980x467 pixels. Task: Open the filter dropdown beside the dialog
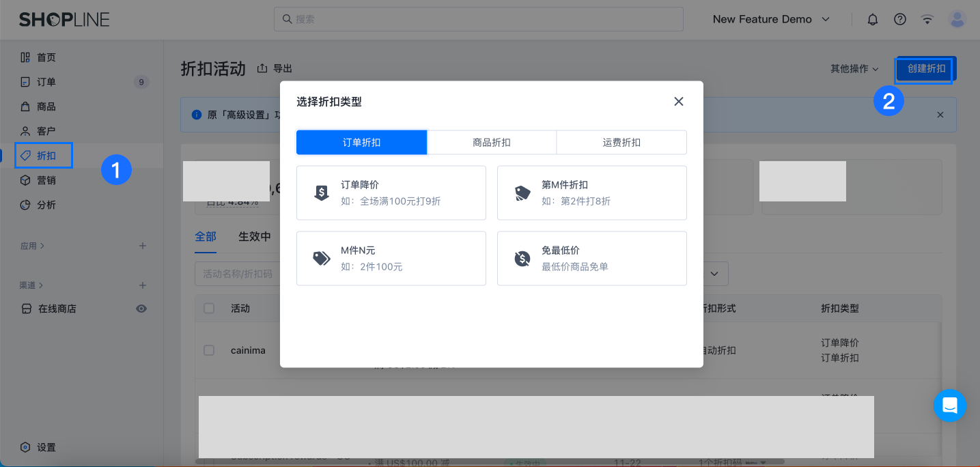click(x=715, y=274)
